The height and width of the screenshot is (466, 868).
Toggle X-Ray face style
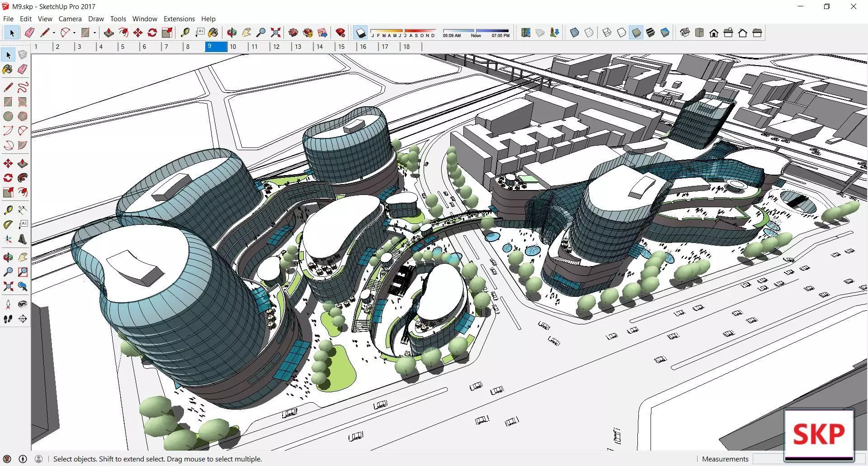[575, 33]
